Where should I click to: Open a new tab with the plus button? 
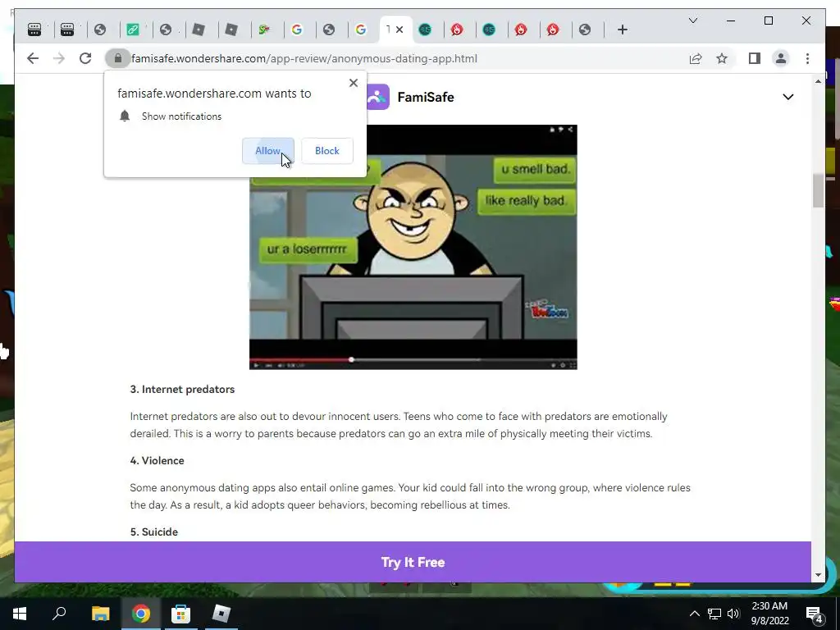click(622, 30)
